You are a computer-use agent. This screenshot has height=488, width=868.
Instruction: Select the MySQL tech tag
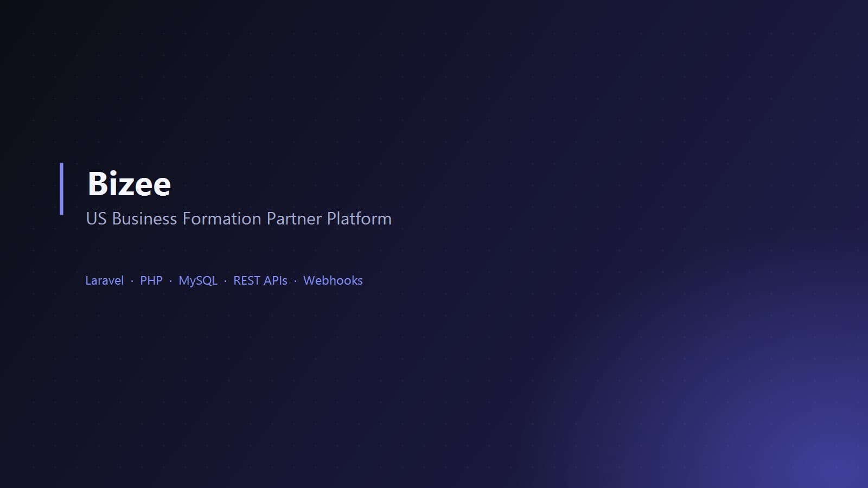point(198,280)
